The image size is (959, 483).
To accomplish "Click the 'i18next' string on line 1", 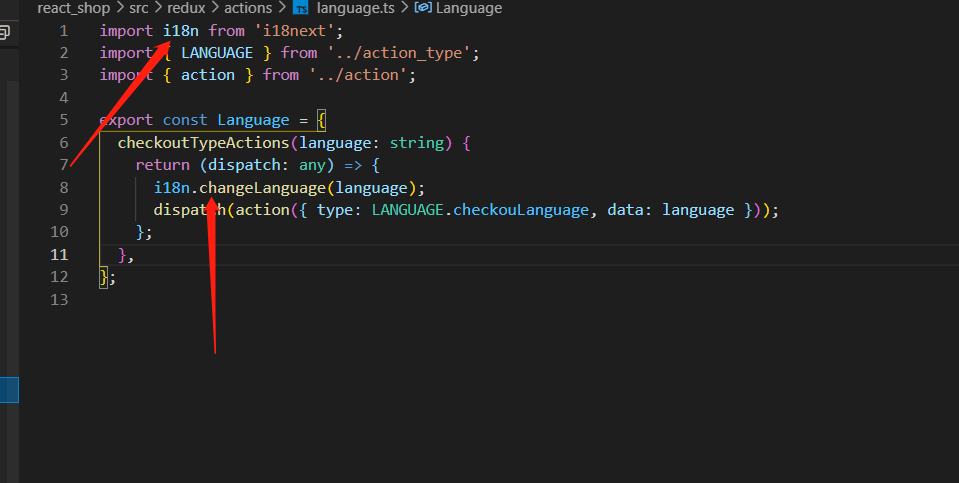I will [x=295, y=31].
